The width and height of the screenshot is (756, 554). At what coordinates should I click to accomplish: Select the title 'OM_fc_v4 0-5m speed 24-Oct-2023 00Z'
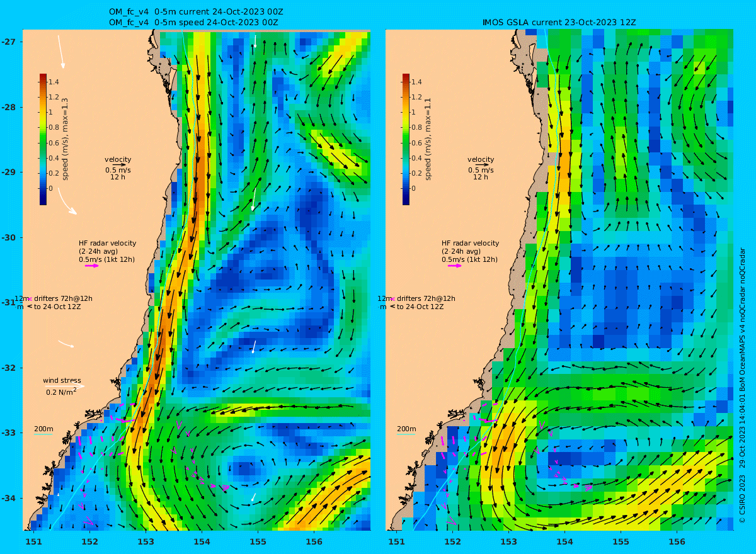[x=193, y=22]
